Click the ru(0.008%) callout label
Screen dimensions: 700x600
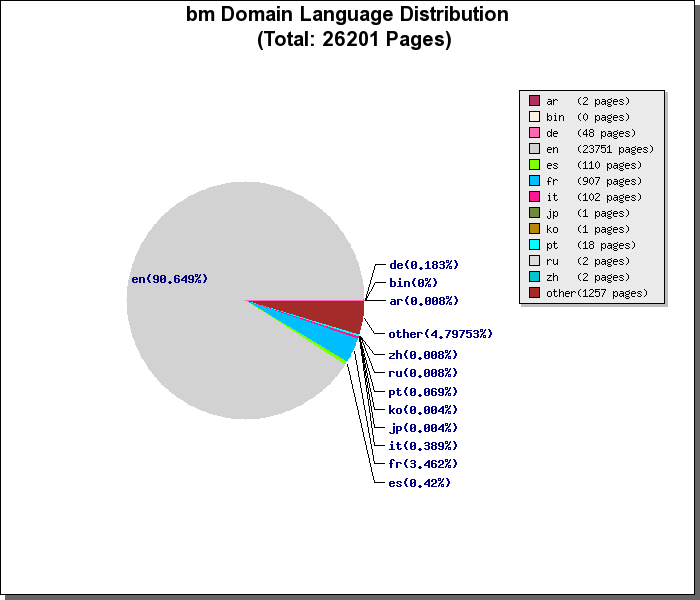[423, 373]
